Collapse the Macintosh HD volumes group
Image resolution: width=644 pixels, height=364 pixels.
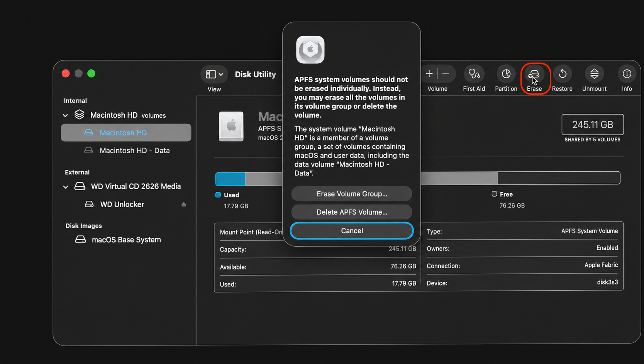pyautogui.click(x=65, y=115)
